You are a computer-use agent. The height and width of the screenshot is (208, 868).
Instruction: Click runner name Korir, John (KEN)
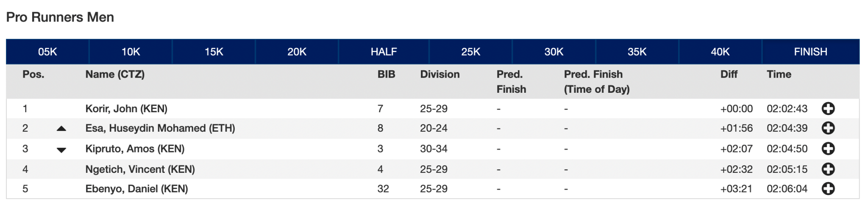[x=126, y=108]
